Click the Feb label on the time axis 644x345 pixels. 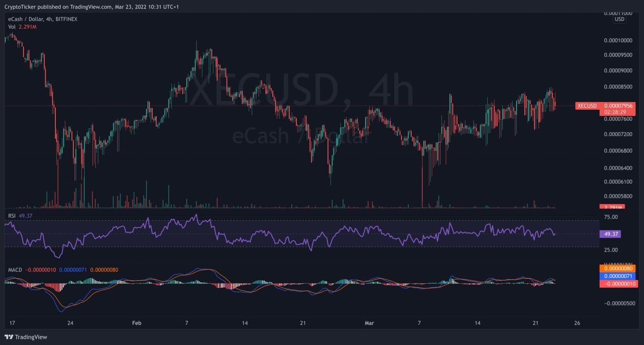click(x=137, y=323)
